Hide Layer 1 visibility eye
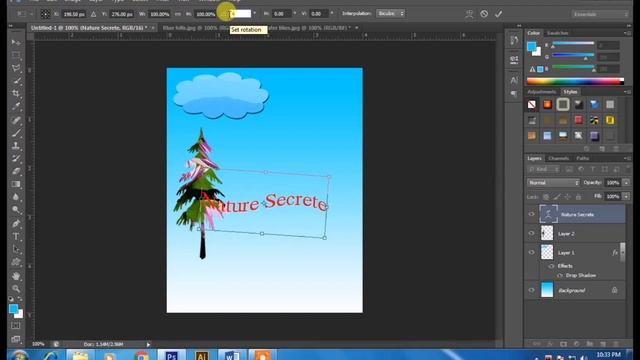640x360 pixels. 531,252
